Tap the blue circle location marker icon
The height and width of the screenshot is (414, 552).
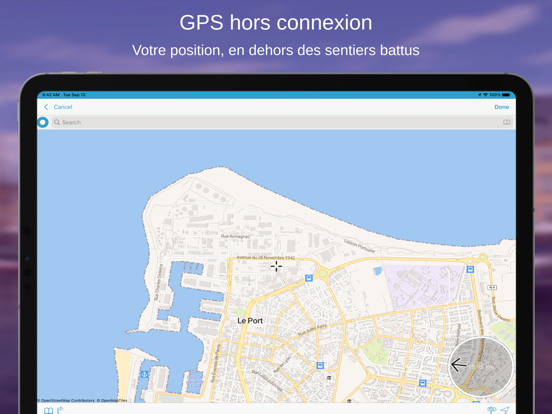click(43, 122)
